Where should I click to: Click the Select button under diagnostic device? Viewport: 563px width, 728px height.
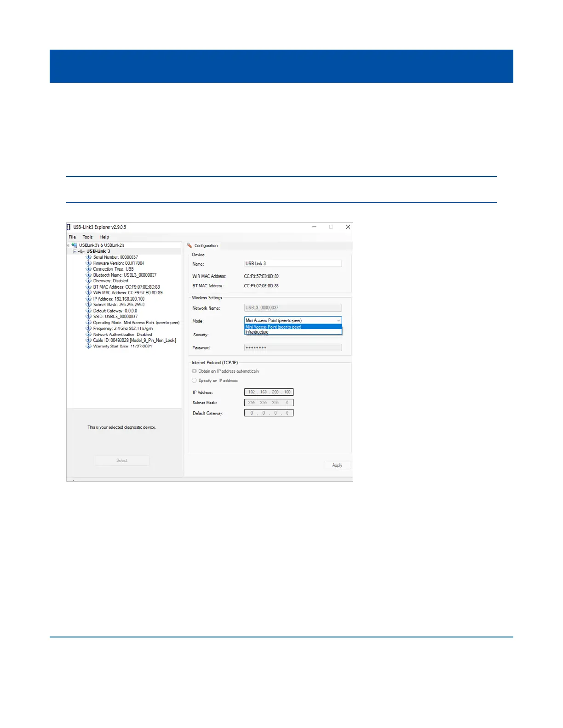coord(122,461)
